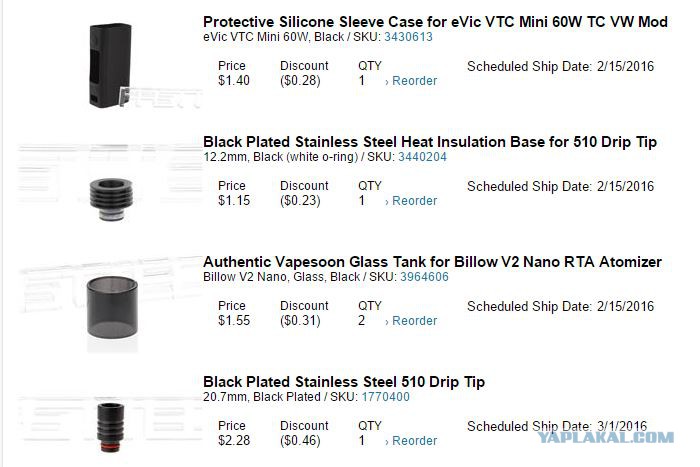Open Black Plated Heat Insulation Base title

(x=430, y=142)
